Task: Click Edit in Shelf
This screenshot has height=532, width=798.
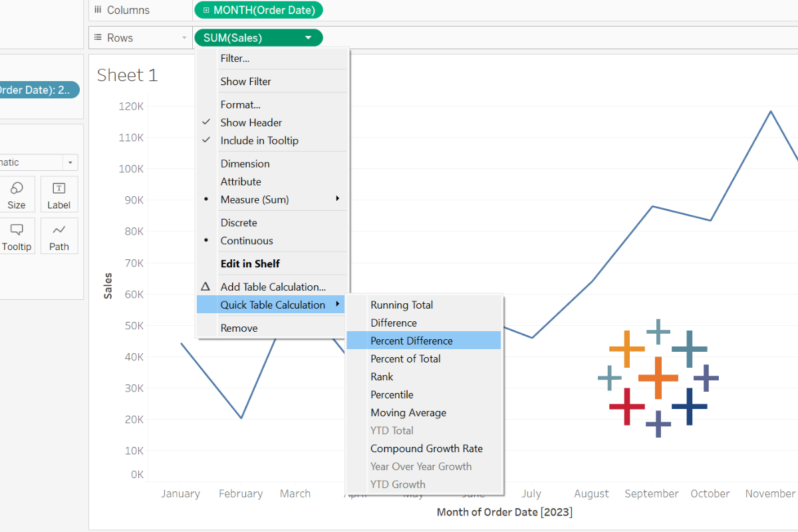Action: click(x=249, y=263)
